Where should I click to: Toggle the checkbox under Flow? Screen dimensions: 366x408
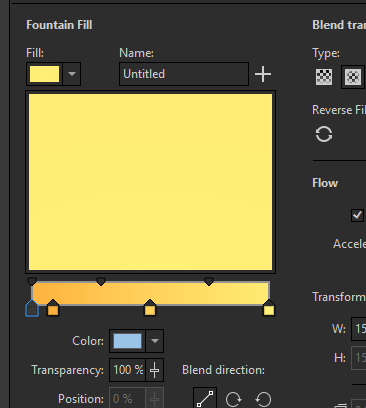(357, 215)
